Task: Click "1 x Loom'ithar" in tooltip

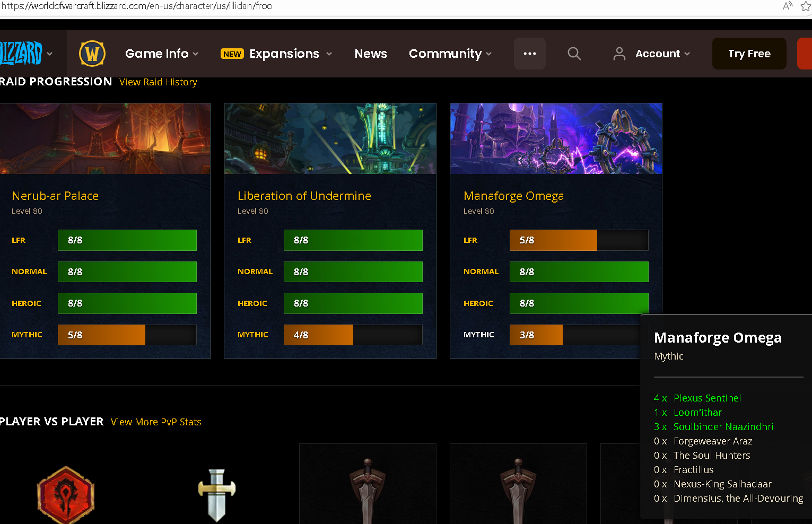Action: [688, 413]
